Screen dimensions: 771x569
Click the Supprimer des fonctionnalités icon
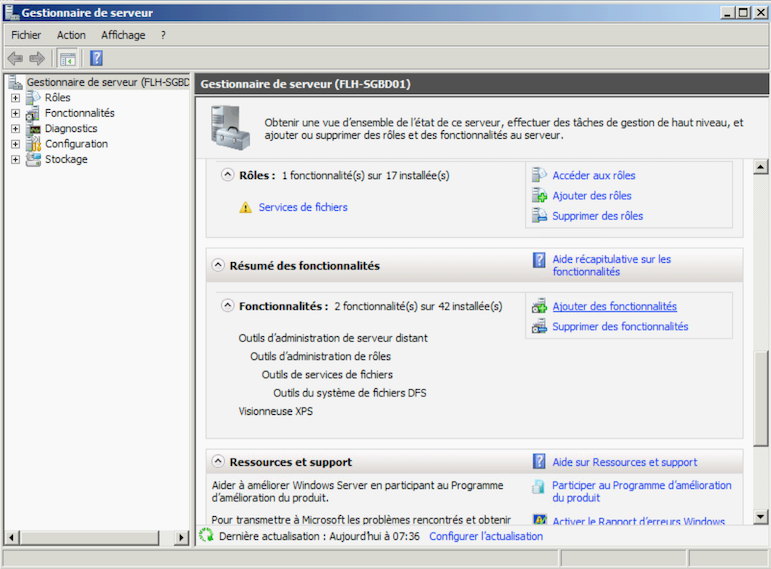point(539,326)
